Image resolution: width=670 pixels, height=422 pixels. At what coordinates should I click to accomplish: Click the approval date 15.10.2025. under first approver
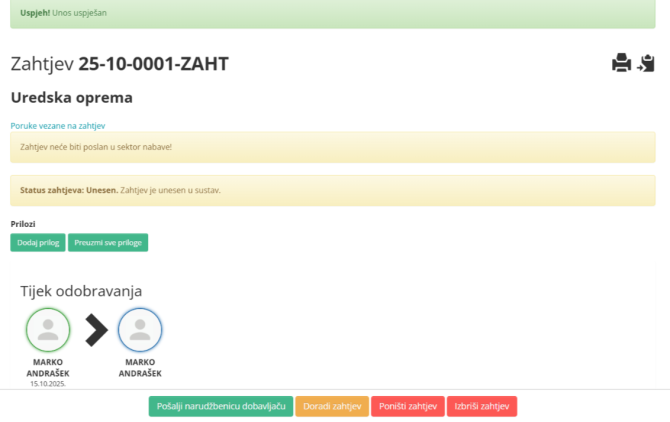click(48, 383)
